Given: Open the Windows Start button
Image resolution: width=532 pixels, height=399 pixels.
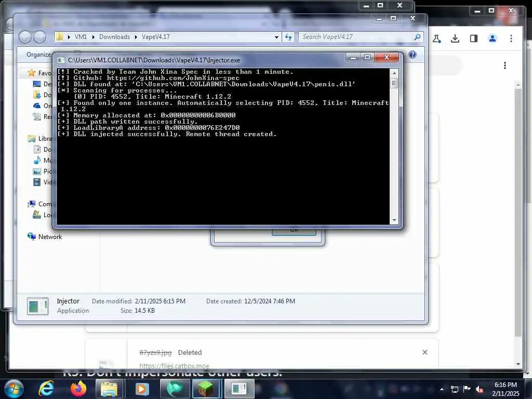Looking at the screenshot, I should pos(14,389).
